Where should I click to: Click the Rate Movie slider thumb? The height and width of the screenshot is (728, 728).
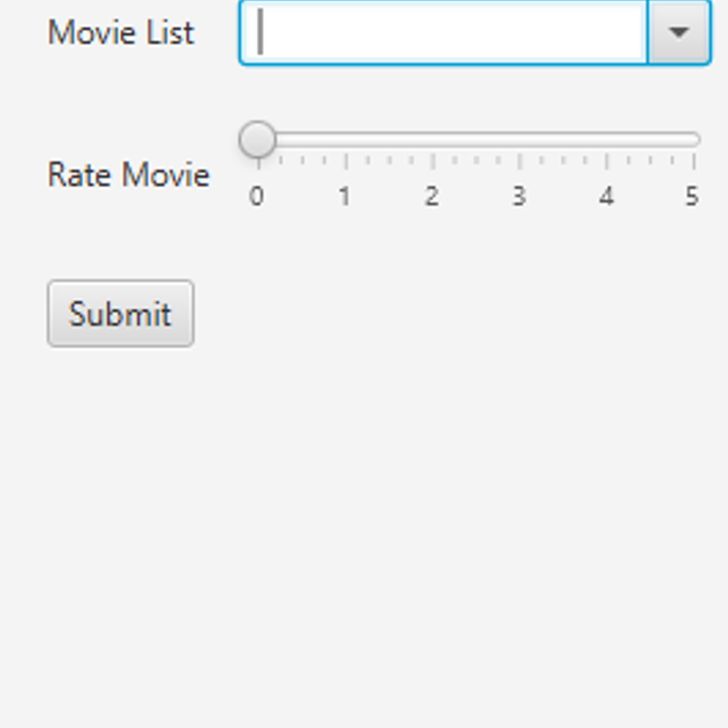pyautogui.click(x=258, y=140)
